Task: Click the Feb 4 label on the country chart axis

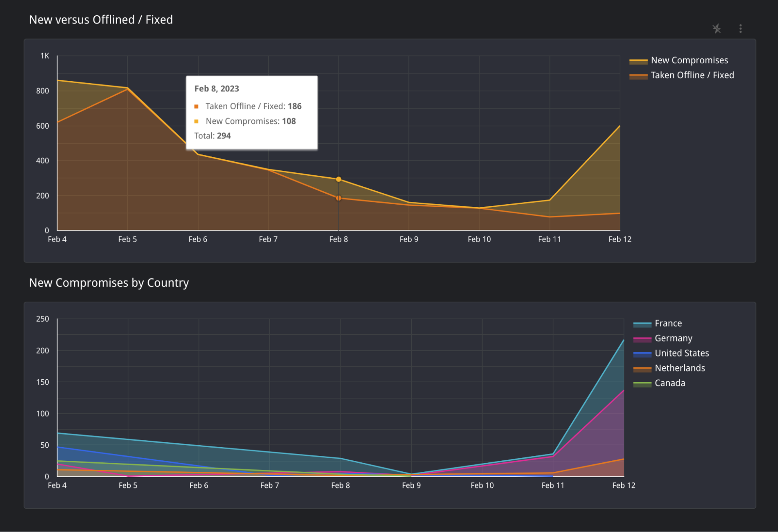Action: pos(57,485)
